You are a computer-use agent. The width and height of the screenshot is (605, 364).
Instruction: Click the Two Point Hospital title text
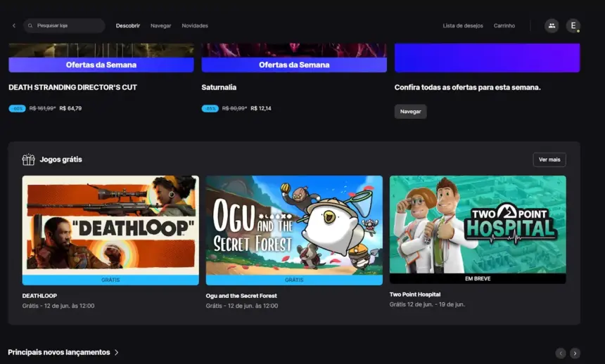click(415, 294)
